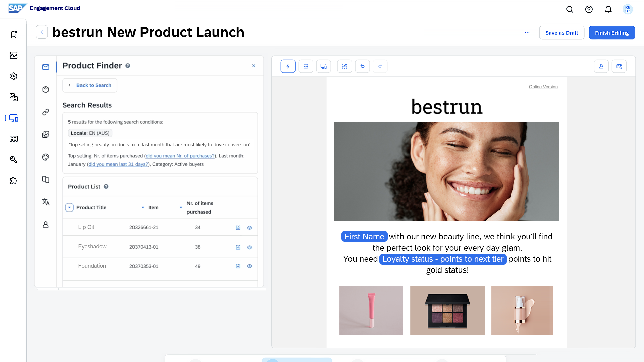Screen dimensions: 644x362
Task: Preview the Lip Oil product
Action: [x=250, y=228]
